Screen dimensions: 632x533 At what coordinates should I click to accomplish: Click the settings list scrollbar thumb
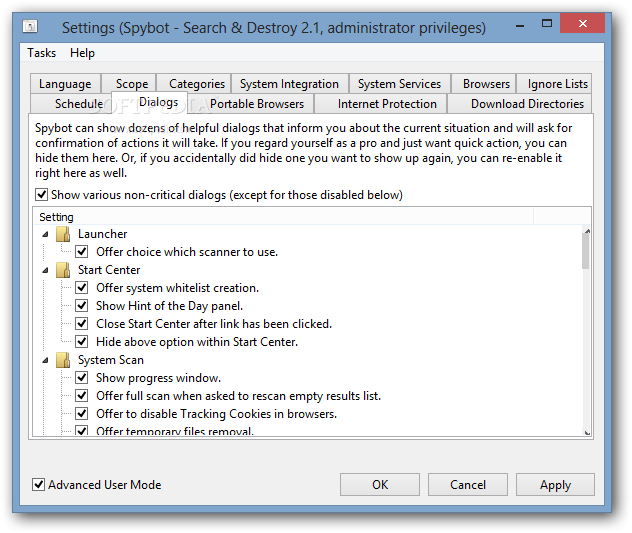pyautogui.click(x=586, y=250)
